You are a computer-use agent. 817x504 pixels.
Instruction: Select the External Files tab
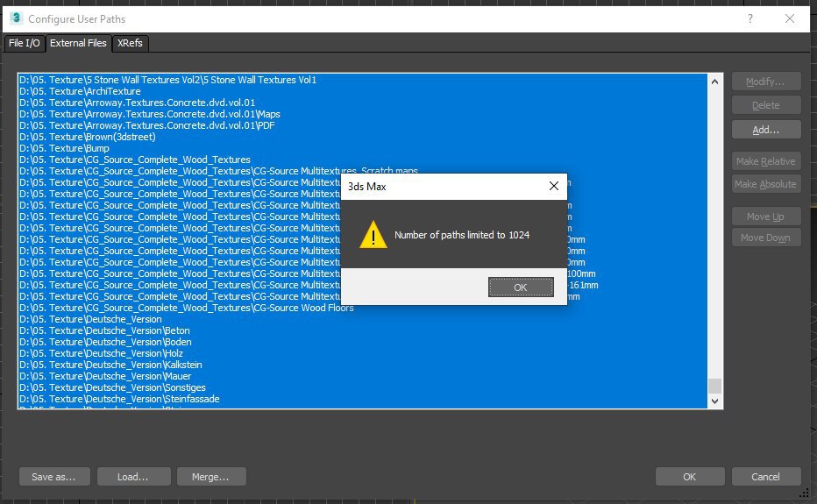(x=78, y=43)
